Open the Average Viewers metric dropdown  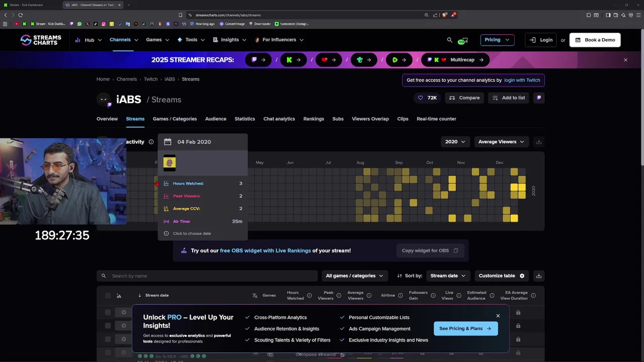click(502, 142)
